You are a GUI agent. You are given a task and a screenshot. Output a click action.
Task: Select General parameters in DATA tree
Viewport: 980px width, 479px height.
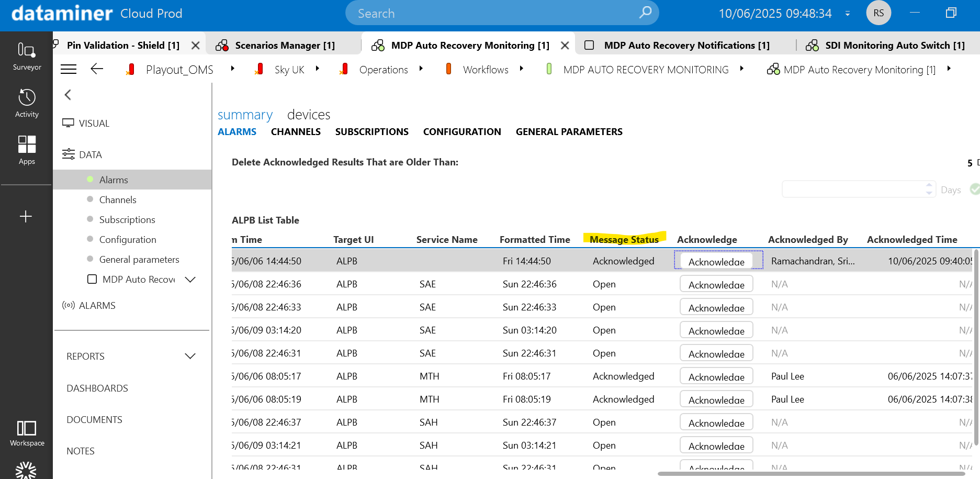tap(139, 260)
